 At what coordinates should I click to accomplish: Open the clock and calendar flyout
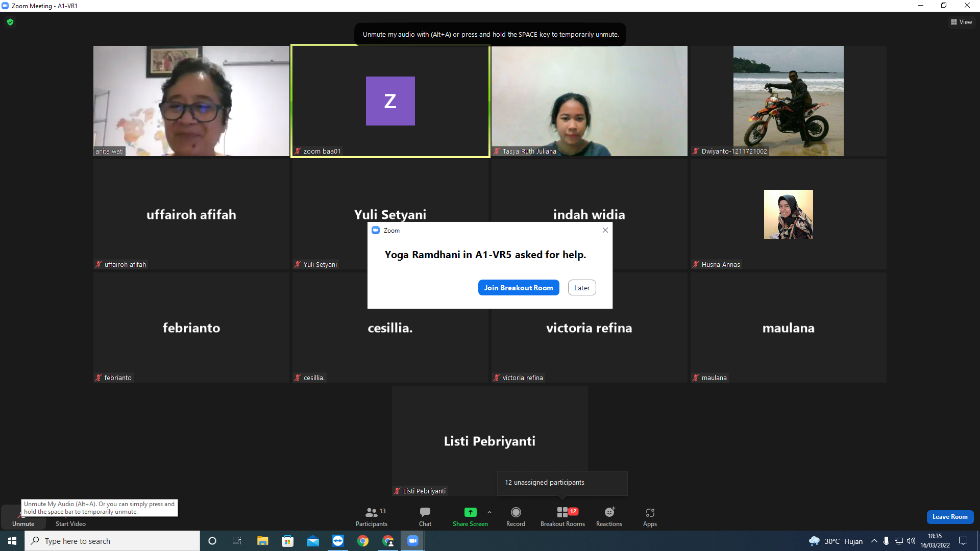coord(935,541)
